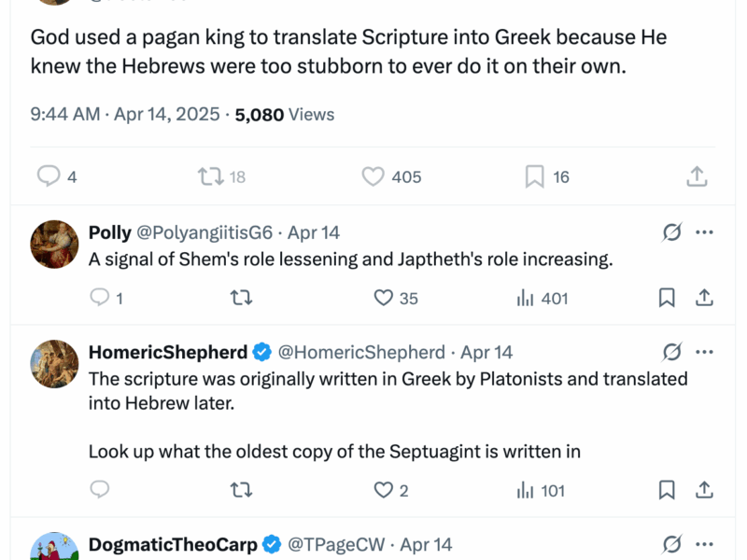Bookmark HomericShepherd's reply
Image resolution: width=747 pixels, height=560 pixels.
(x=668, y=490)
